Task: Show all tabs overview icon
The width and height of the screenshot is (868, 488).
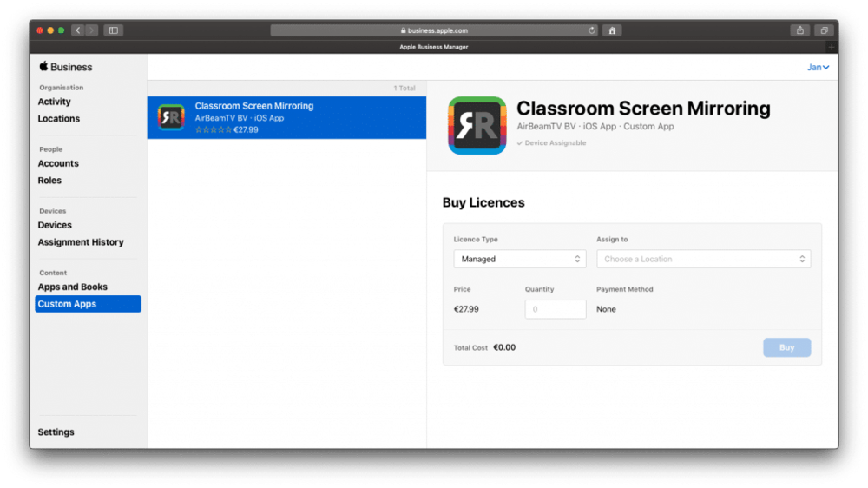Action: click(x=825, y=30)
